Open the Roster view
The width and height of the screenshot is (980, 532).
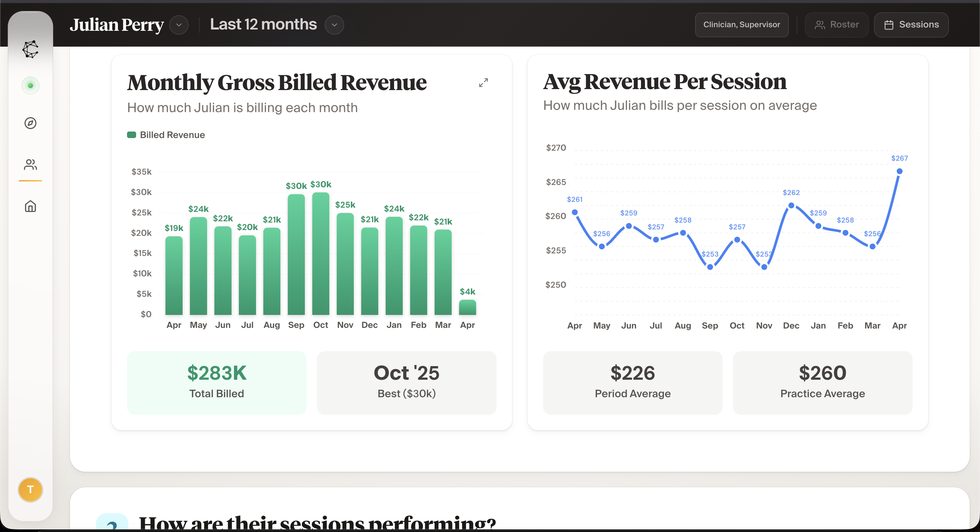836,25
